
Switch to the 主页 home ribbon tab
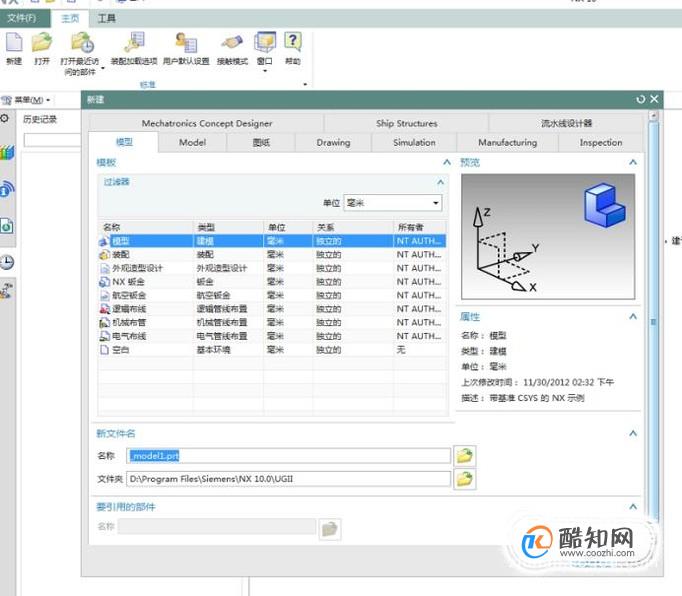point(70,18)
